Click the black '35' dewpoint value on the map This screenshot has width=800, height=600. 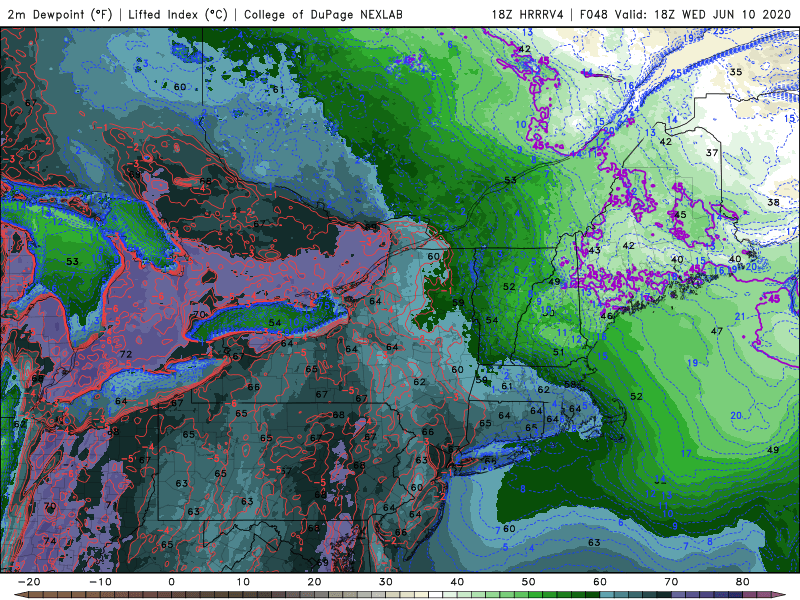click(x=736, y=72)
